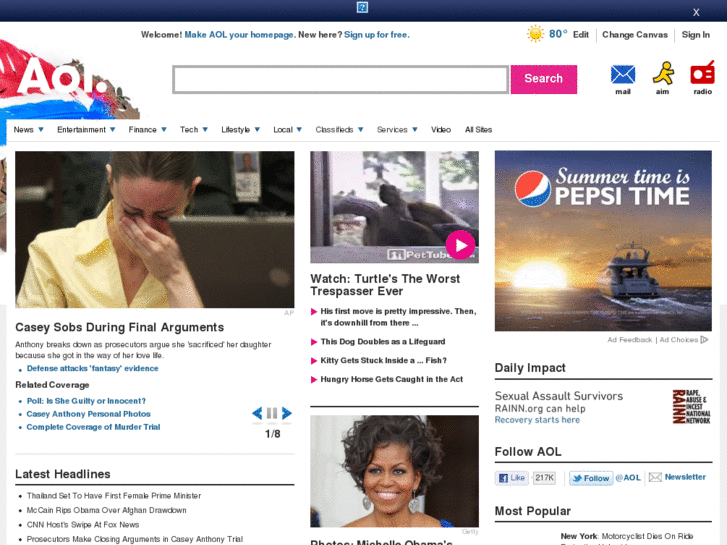Image resolution: width=727 pixels, height=545 pixels.
Task: Open His first move is pretty impressive link
Action: pos(398,317)
